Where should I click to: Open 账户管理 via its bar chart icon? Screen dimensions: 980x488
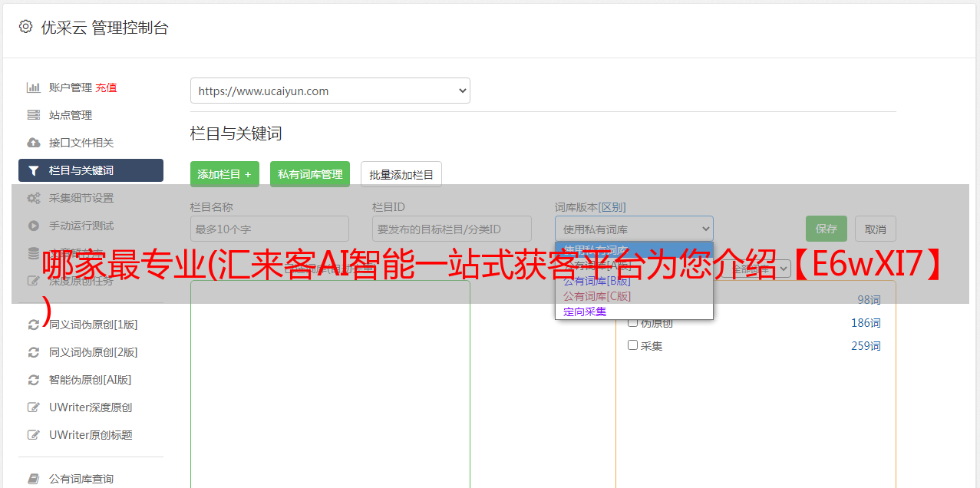click(34, 87)
